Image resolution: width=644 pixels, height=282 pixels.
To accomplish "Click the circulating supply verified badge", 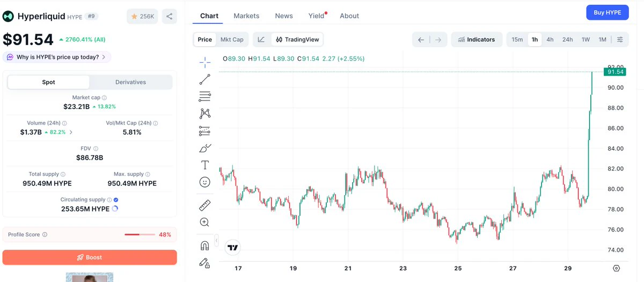I will tap(116, 200).
